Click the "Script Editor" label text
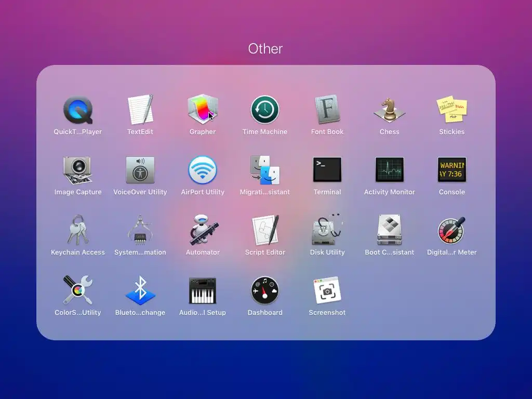The height and width of the screenshot is (399, 532). point(265,252)
